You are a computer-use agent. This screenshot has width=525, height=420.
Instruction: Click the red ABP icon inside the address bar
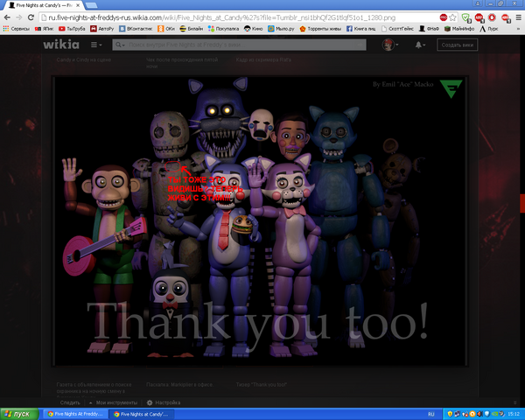coord(444,17)
